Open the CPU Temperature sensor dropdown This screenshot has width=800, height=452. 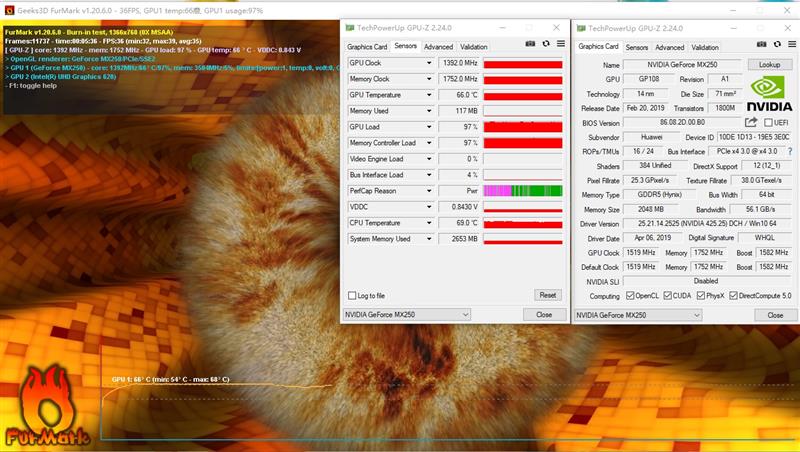pyautogui.click(x=429, y=223)
